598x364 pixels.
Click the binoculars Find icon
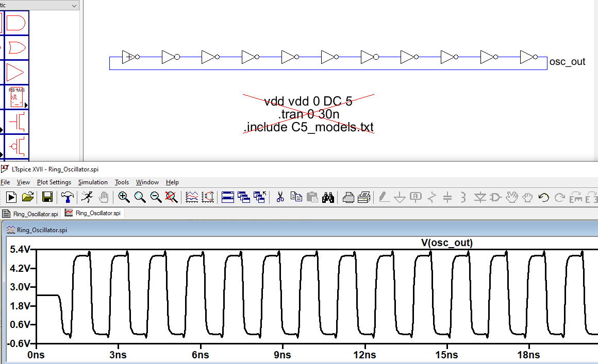(x=328, y=197)
